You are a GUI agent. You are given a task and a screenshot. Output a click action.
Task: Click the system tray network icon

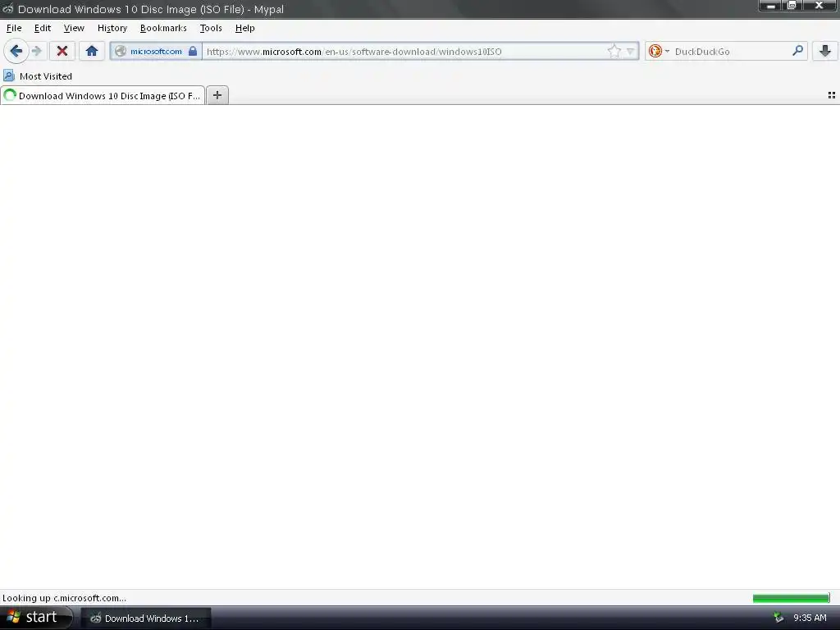coord(778,618)
